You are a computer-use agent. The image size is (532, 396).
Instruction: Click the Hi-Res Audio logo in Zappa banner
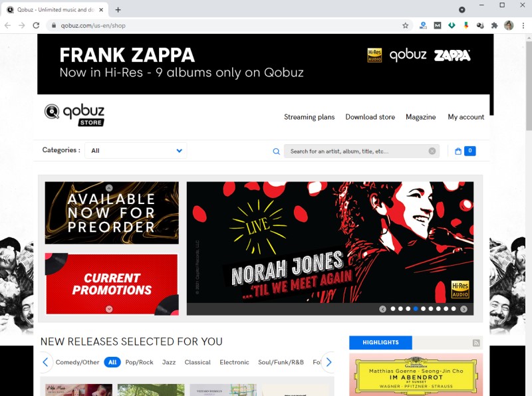click(374, 55)
